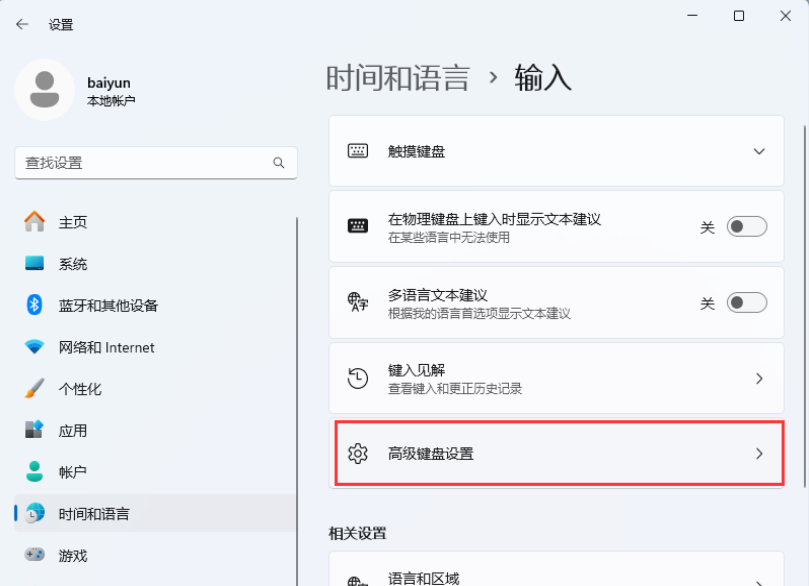809x586 pixels.
Task: Select the 高级键盘设置 gear icon
Action: tap(357, 453)
